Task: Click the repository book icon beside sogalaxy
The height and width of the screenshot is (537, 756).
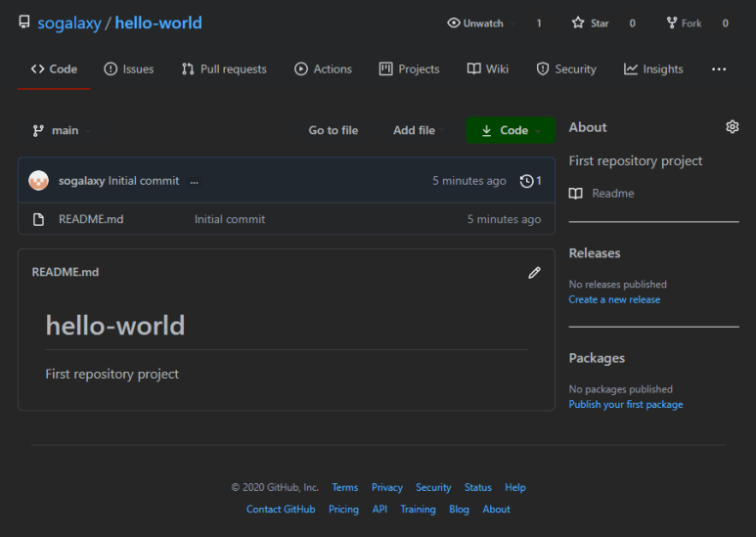Action: pyautogui.click(x=24, y=22)
